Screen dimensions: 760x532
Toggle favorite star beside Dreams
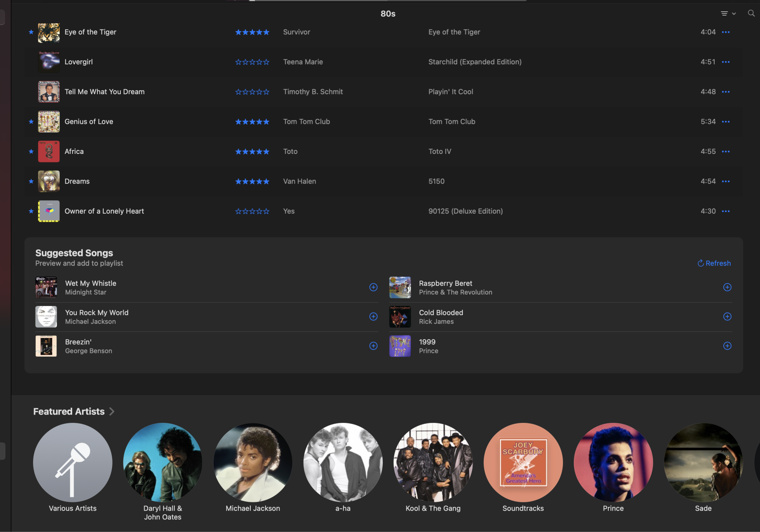pyautogui.click(x=31, y=181)
